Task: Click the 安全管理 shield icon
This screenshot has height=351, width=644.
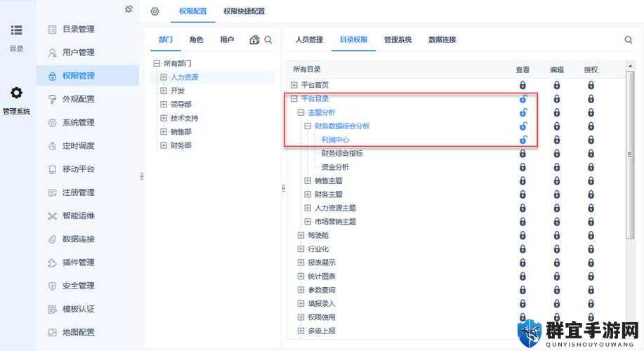Action: point(52,286)
